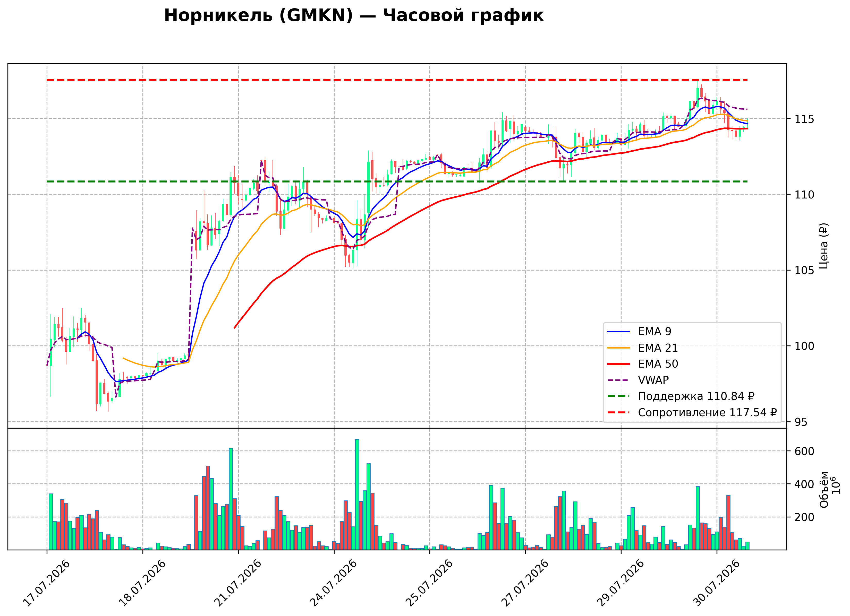Click the 95 price axis tick
Screen dimensions: 850x616
801,422
